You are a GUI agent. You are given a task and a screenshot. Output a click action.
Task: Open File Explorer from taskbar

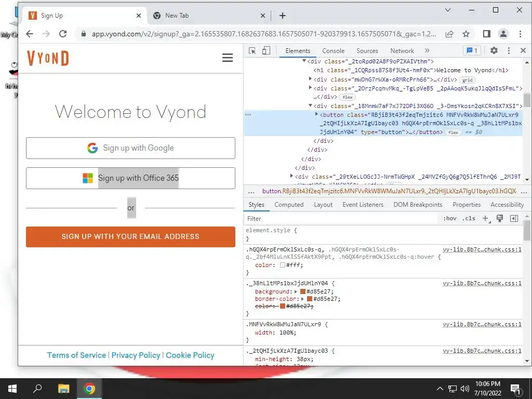[x=63, y=389]
